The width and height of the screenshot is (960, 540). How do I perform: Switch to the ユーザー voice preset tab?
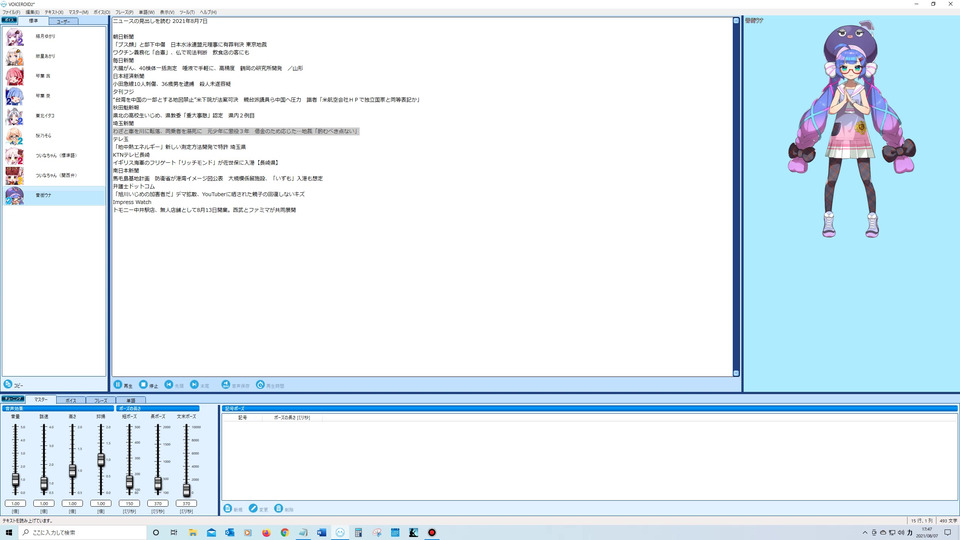pos(63,21)
